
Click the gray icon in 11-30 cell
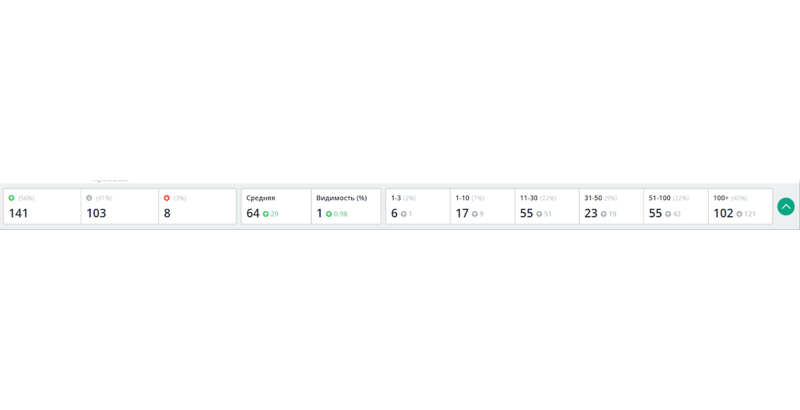(539, 214)
